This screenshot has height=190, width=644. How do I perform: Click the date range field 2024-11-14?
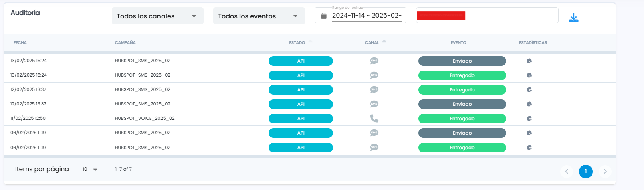click(x=366, y=16)
